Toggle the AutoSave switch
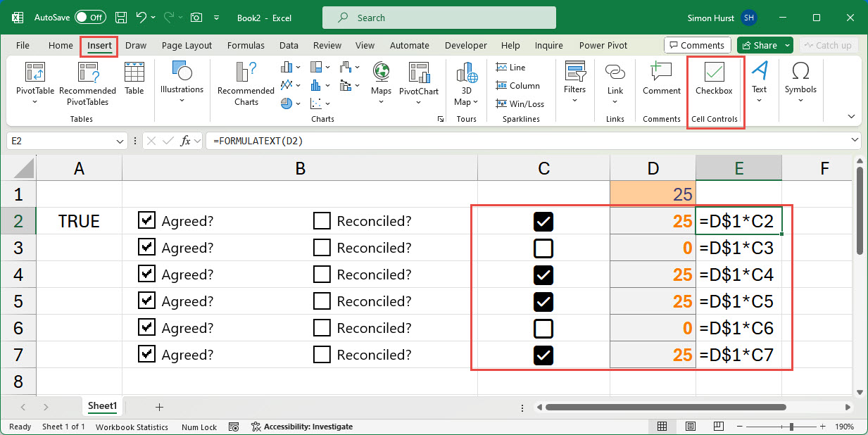Screen dimensions: 868x435 tap(89, 17)
